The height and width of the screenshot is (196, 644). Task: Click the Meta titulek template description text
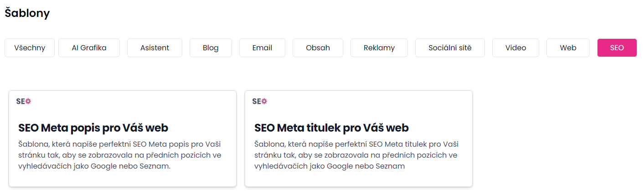[x=356, y=155]
